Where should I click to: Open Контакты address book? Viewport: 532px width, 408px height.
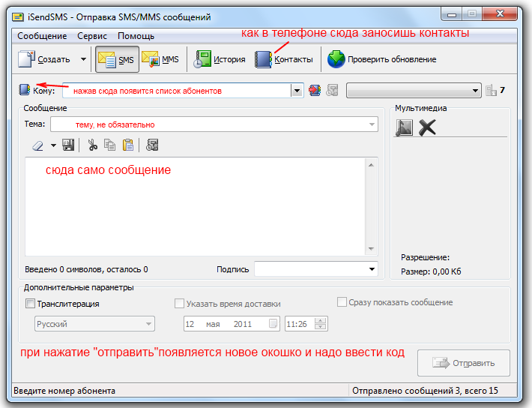click(x=284, y=59)
